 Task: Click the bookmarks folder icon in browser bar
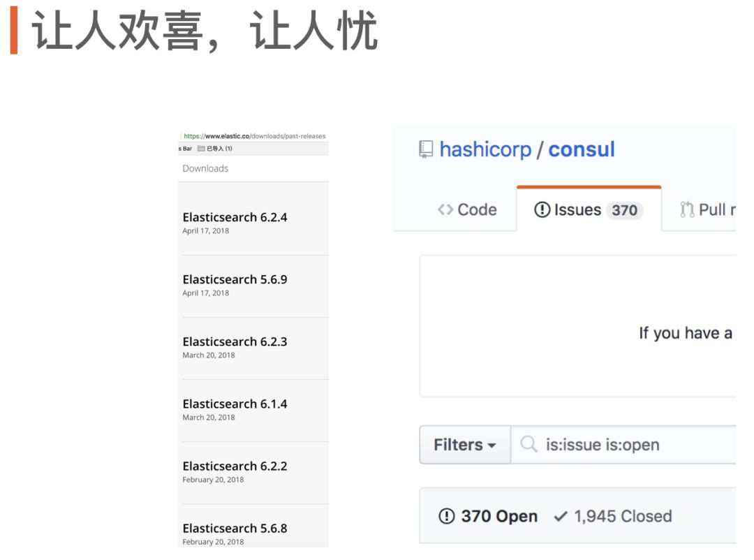click(x=202, y=149)
